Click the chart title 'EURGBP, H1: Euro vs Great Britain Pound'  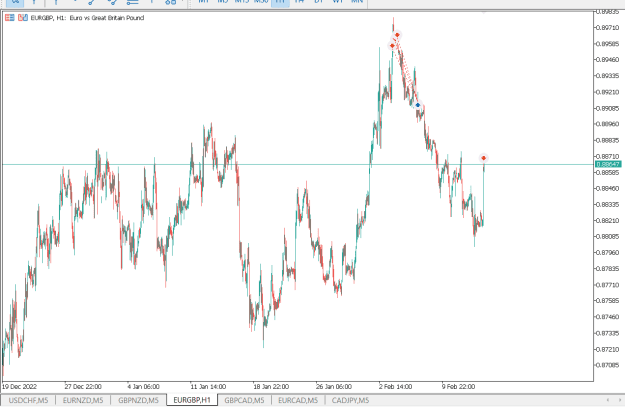[x=87, y=18]
